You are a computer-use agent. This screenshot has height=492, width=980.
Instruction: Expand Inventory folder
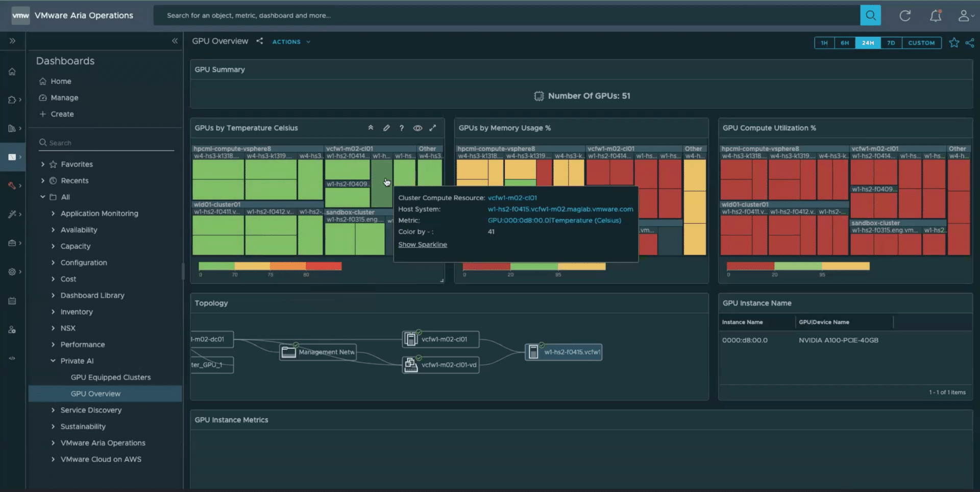click(53, 312)
